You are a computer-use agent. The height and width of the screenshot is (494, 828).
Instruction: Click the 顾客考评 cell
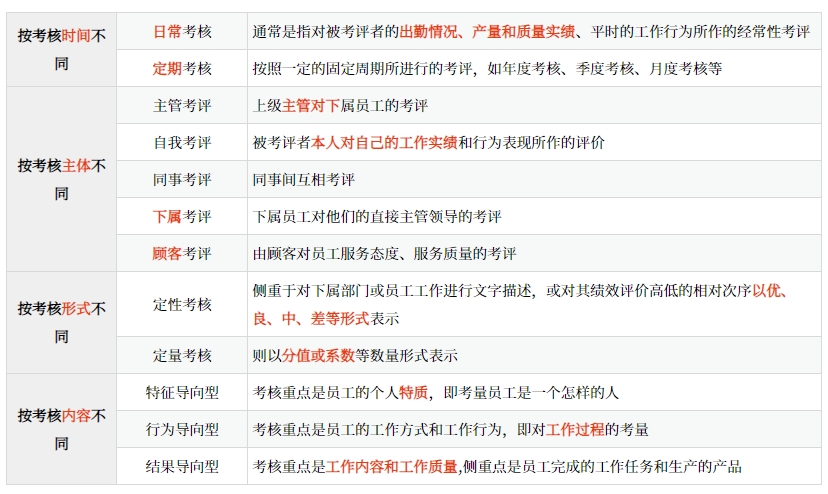click(x=182, y=254)
